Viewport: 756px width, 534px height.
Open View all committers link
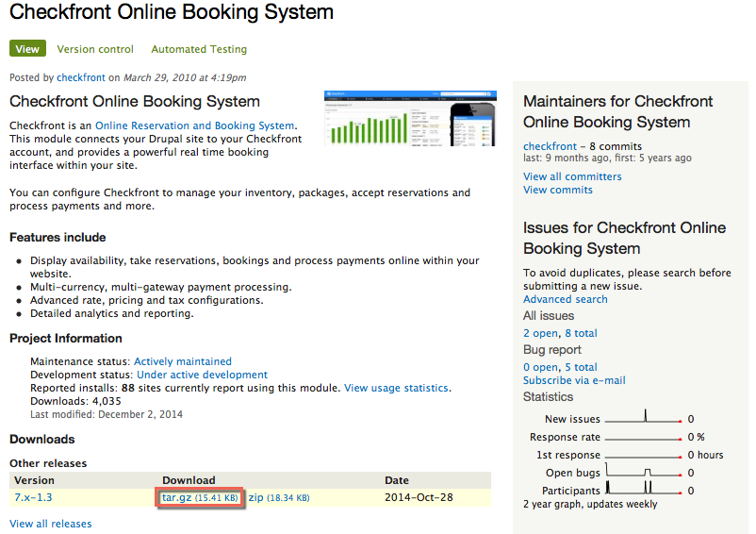[572, 176]
